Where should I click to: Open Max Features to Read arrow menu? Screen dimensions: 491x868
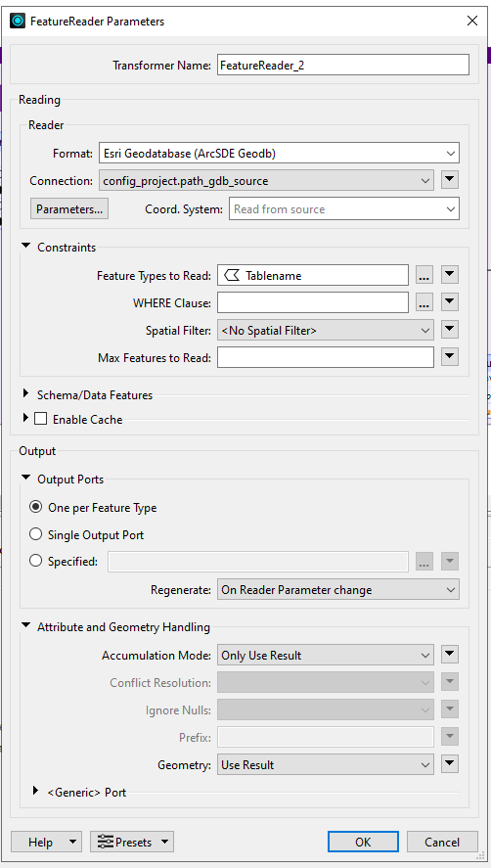(x=450, y=357)
